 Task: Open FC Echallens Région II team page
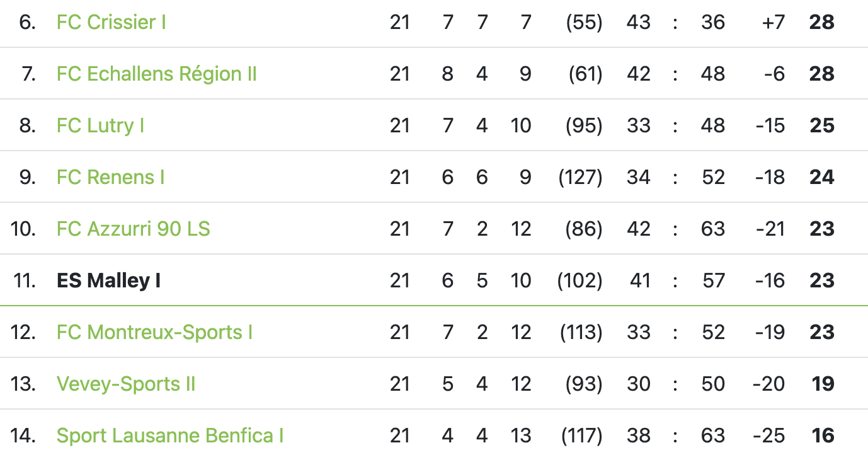coord(157,74)
